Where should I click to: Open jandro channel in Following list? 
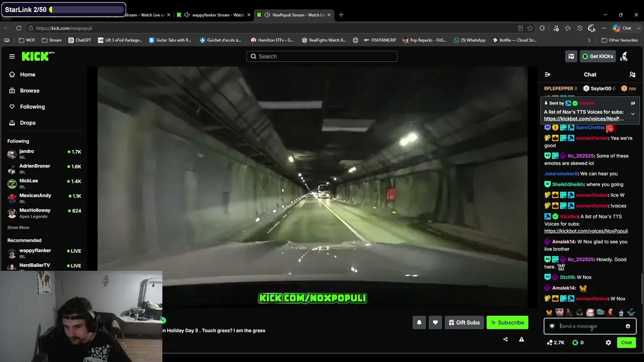coord(44,154)
